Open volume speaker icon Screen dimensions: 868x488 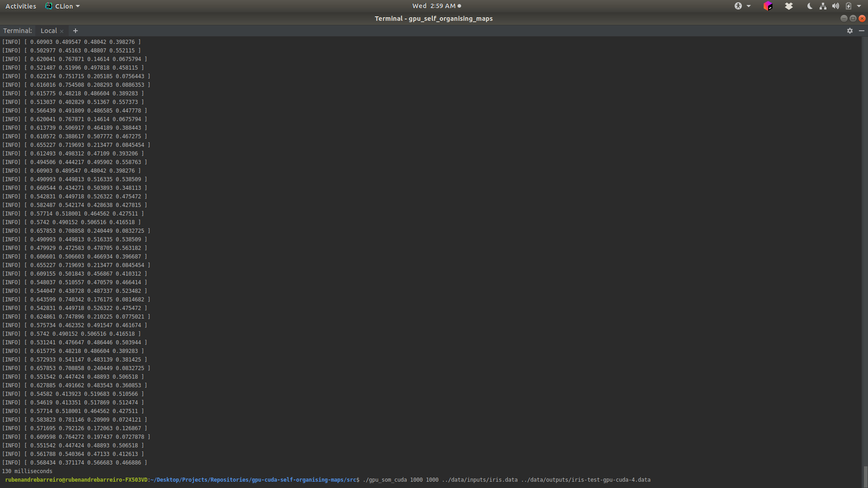tap(835, 6)
